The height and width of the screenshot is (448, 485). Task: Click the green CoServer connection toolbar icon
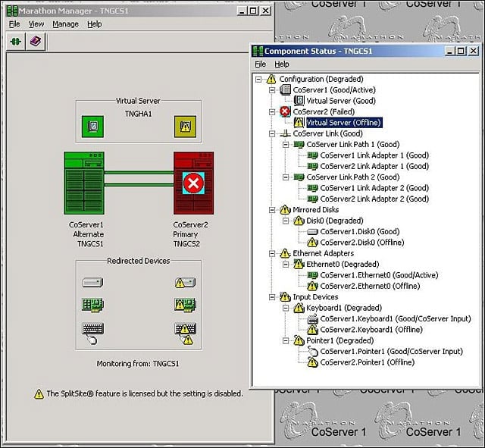[15, 42]
